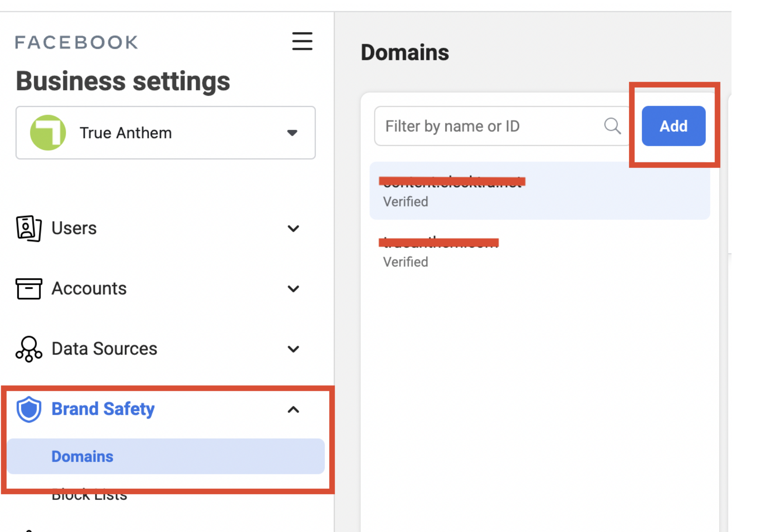Viewport: 768px width, 532px height.
Task: Click the Add domain button
Action: (x=673, y=126)
